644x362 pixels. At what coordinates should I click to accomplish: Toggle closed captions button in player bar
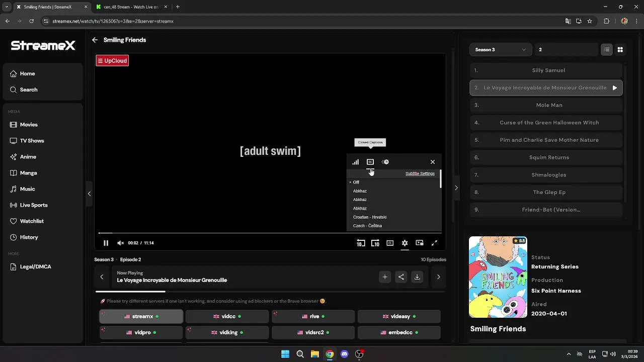pyautogui.click(x=390, y=243)
